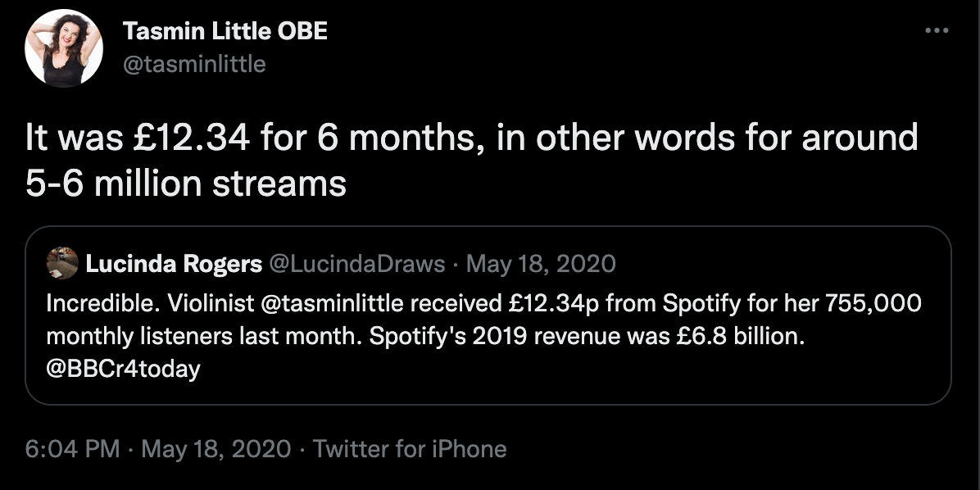Screen dimensions: 980x490
Task: Click the Spotify's 2019 revenue sentence
Action: pos(587,336)
